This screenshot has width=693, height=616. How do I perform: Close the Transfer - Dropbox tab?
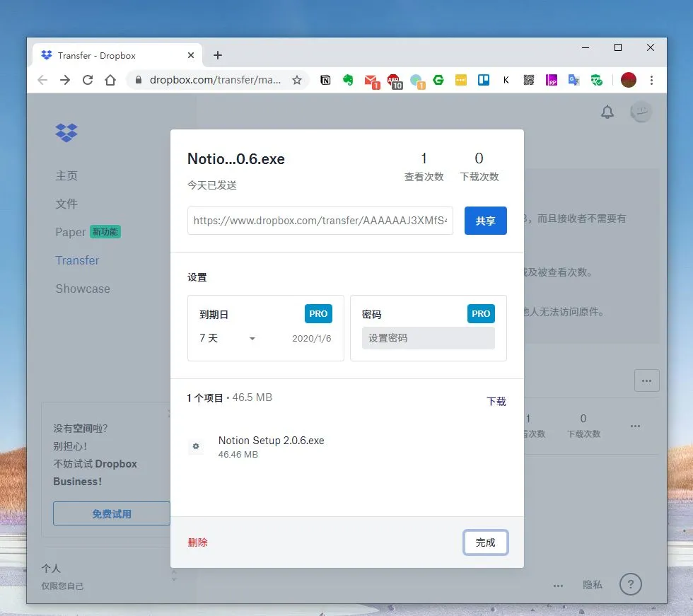coord(191,55)
